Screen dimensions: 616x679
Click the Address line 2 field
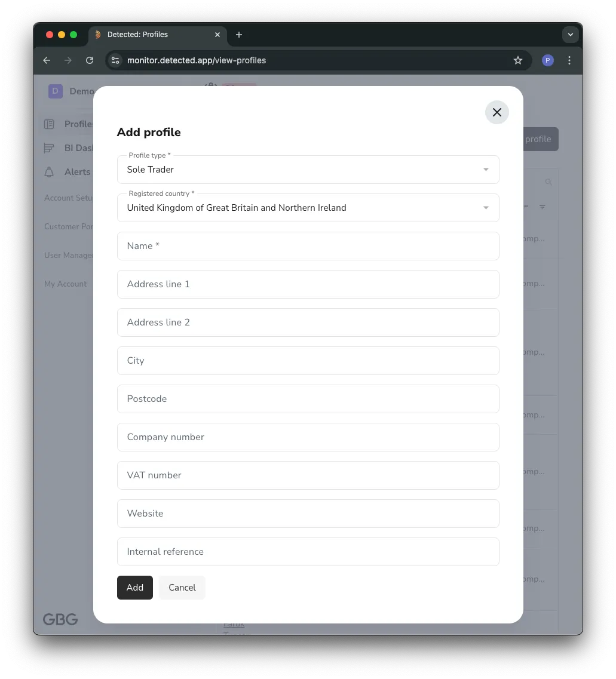click(308, 322)
